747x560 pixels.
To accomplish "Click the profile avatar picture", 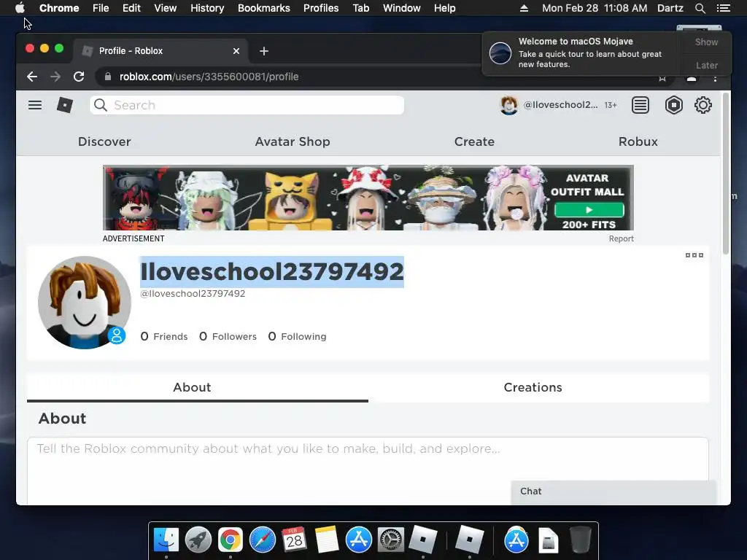I will click(x=85, y=303).
